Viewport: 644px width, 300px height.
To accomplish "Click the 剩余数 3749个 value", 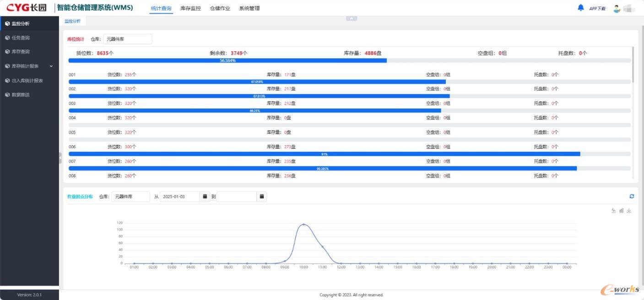I will [229, 53].
